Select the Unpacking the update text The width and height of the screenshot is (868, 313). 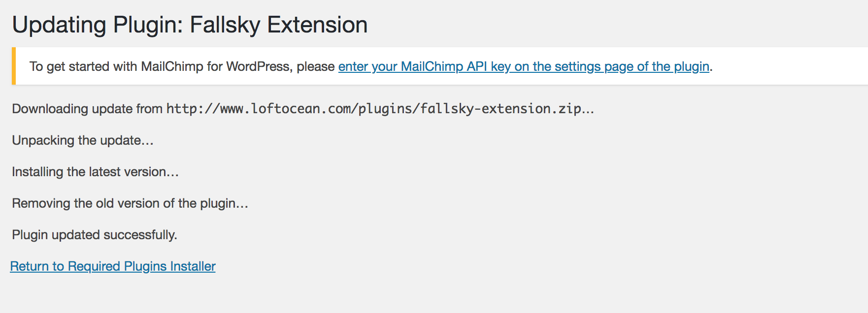tap(82, 140)
